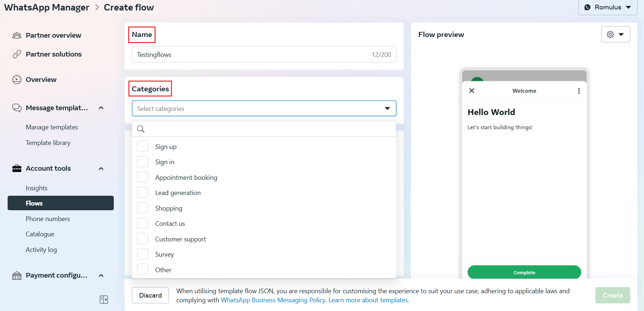Open the Romulus account dropdown
The height and width of the screenshot is (311, 644).
coord(607,7)
